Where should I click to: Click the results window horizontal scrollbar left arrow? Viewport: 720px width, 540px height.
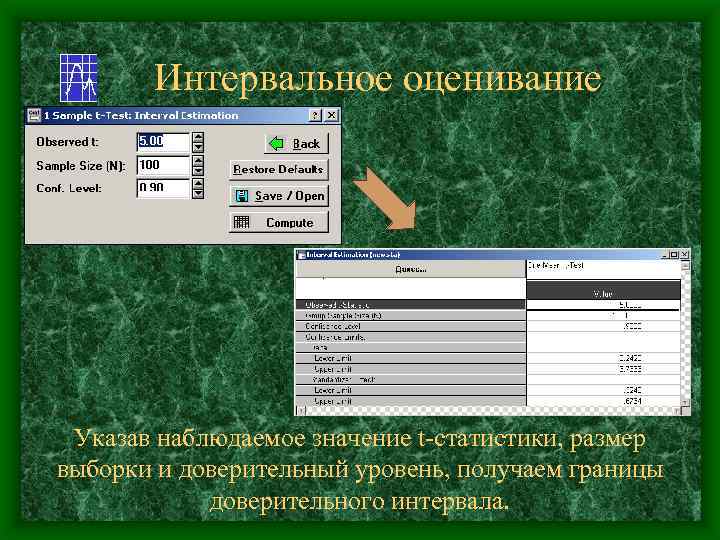[x=301, y=411]
